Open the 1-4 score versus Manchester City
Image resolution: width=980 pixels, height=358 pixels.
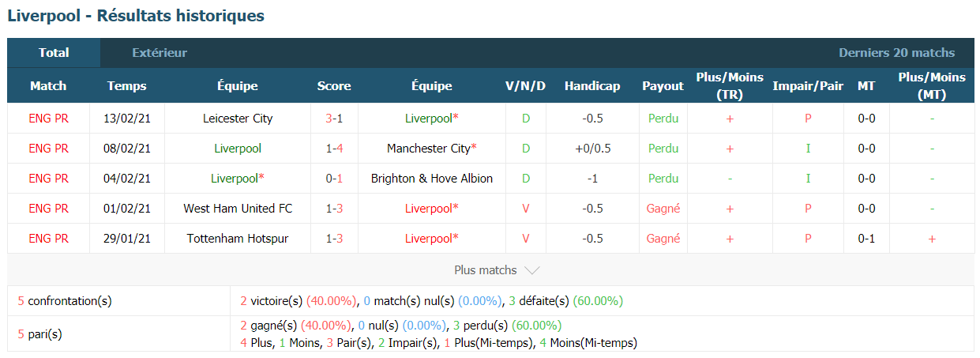click(x=334, y=149)
